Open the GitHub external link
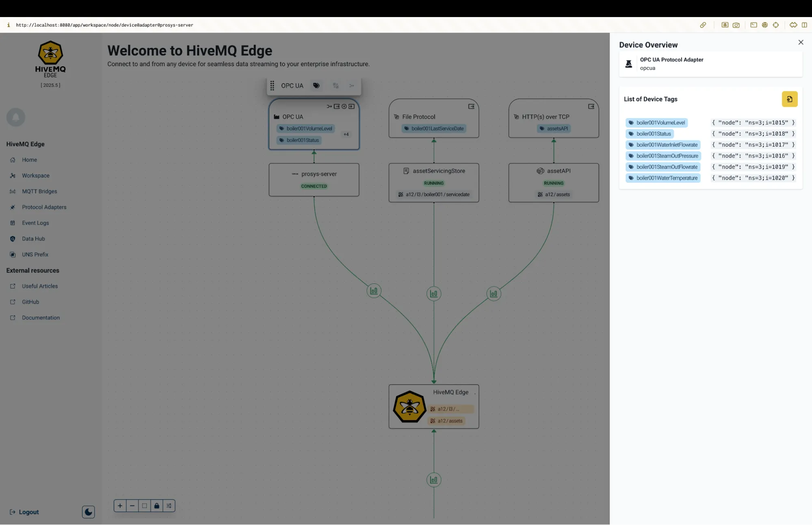 point(30,302)
